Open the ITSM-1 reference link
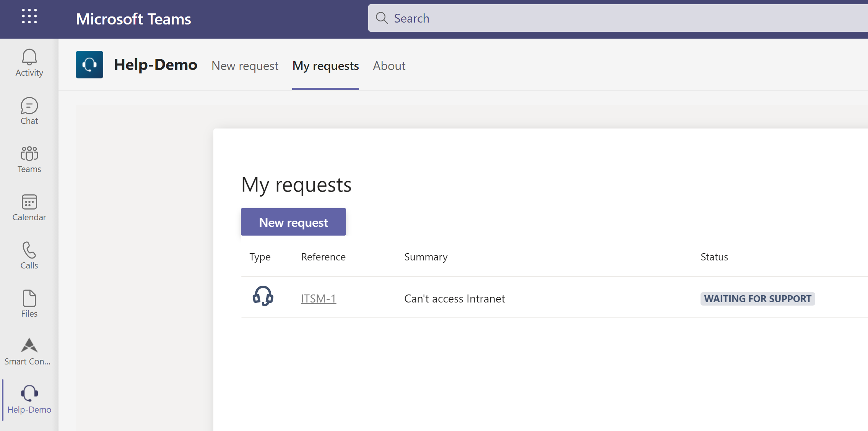 [x=319, y=299]
